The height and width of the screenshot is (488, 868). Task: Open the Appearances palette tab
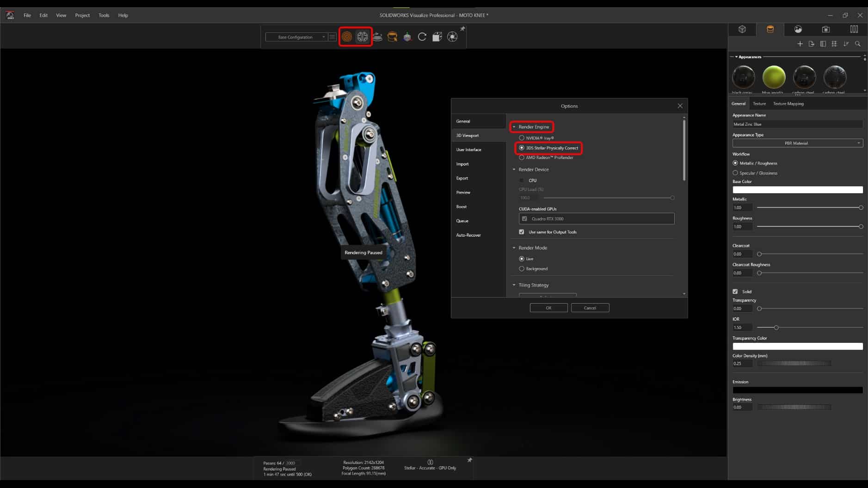(770, 29)
